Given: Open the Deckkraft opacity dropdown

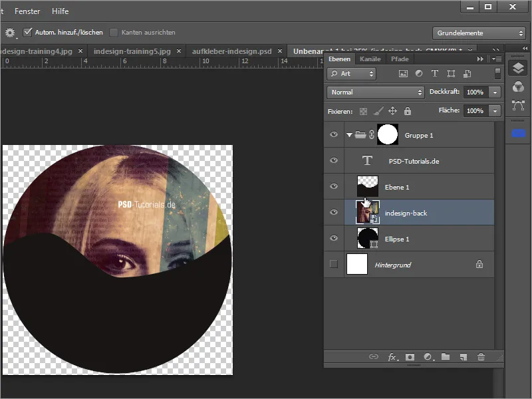Looking at the screenshot, I should [x=494, y=92].
